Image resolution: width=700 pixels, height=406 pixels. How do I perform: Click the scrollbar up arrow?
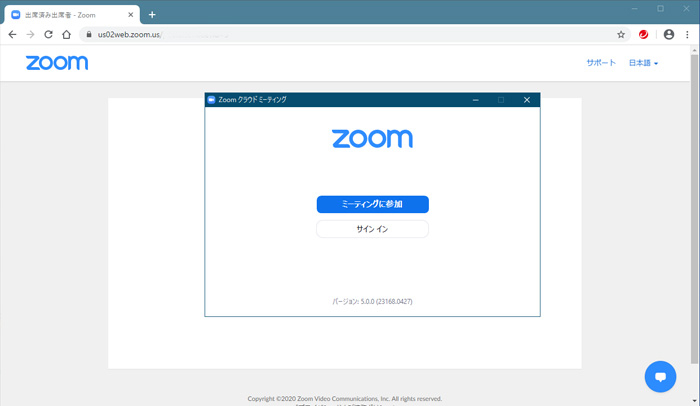[694, 50]
